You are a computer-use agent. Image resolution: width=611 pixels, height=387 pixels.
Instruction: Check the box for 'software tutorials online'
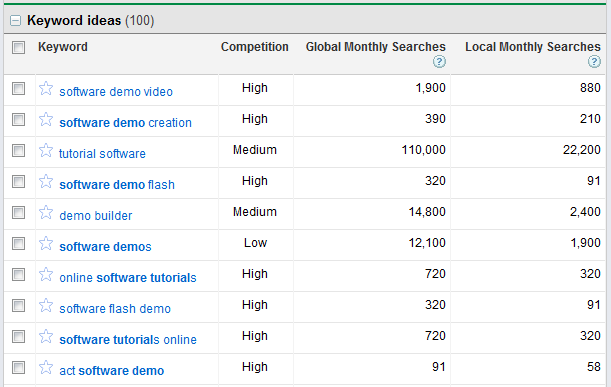point(18,336)
